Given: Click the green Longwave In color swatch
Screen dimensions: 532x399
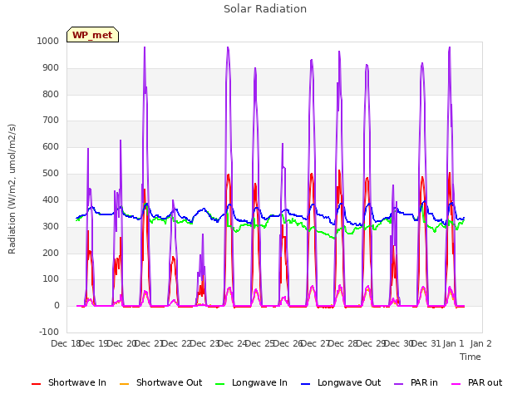Looking at the screenshot, I should click(x=220, y=384).
